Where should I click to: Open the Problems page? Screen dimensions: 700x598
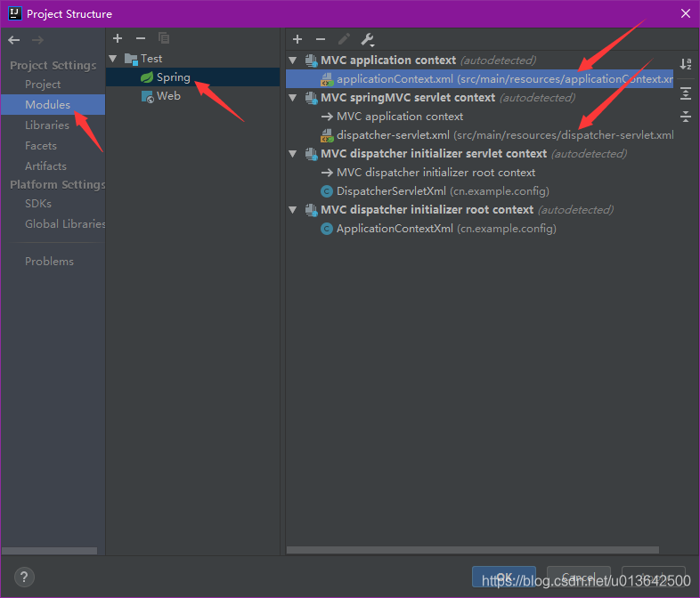click(x=49, y=262)
